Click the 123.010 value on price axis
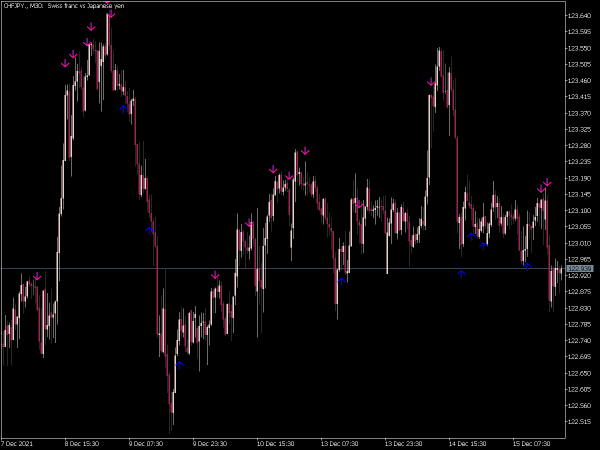 tap(579, 243)
